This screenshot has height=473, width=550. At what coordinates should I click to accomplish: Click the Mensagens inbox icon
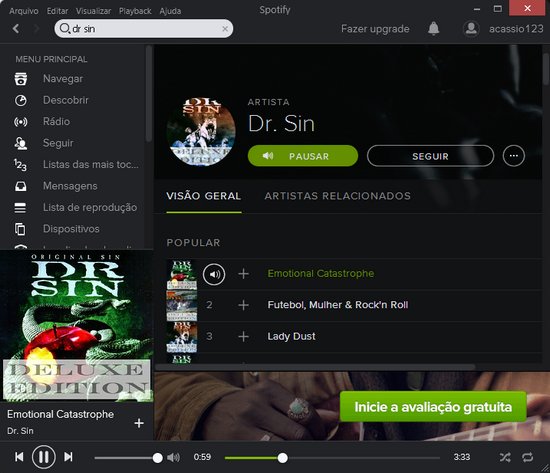[20, 186]
